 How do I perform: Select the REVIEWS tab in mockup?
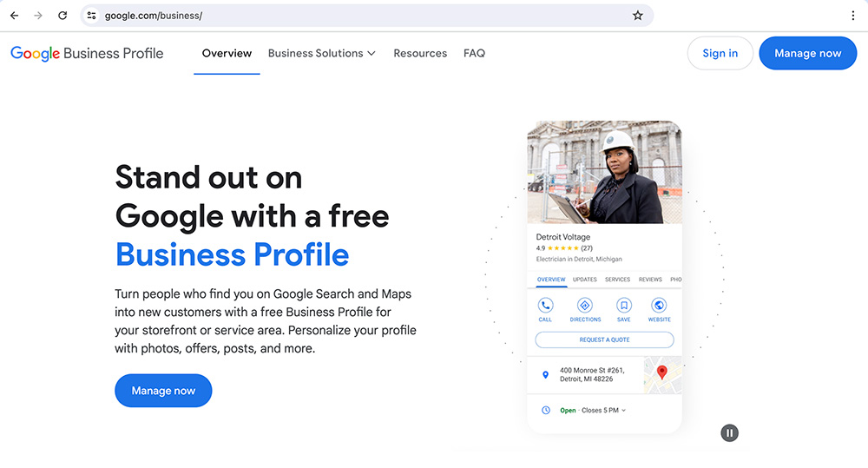(x=650, y=280)
